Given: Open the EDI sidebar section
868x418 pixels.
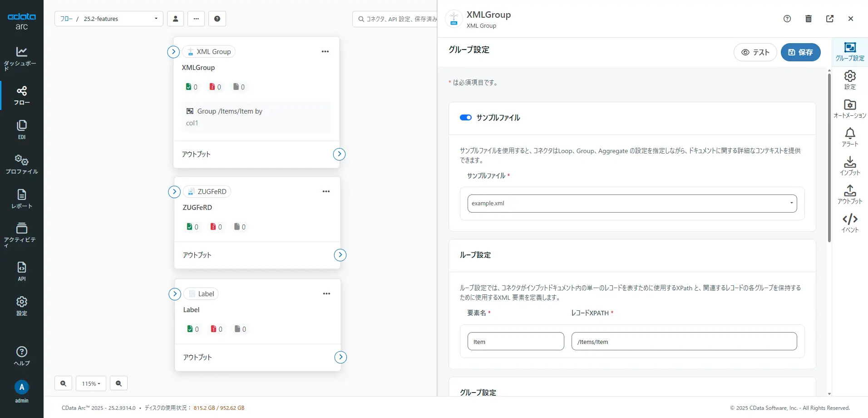Looking at the screenshot, I should click(21, 130).
